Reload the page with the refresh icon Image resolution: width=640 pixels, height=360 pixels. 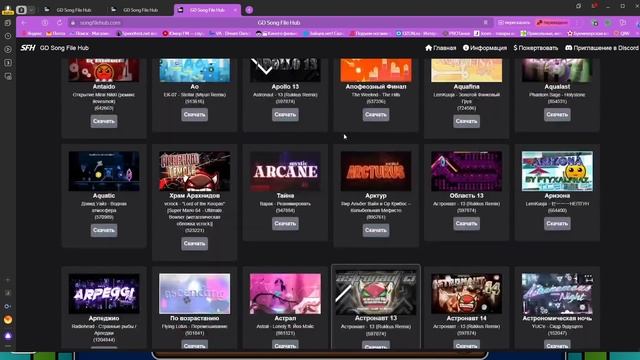[x=60, y=23]
